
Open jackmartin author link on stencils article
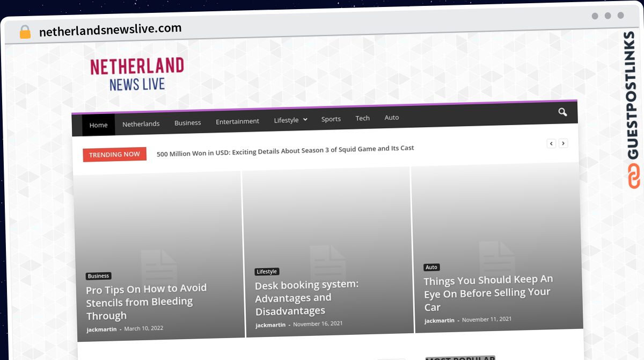pos(101,329)
